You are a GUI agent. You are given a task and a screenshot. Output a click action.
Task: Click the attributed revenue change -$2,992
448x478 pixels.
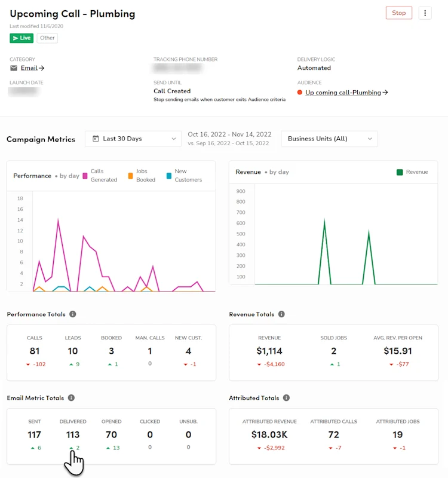pos(274,448)
